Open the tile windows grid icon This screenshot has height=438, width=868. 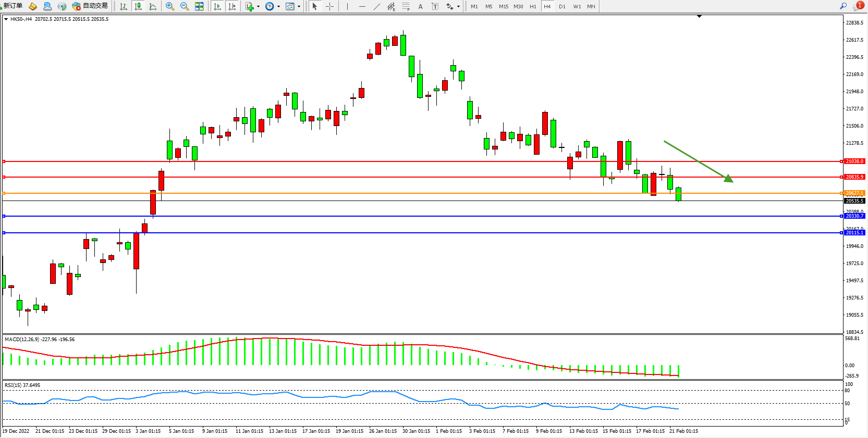tap(199, 6)
